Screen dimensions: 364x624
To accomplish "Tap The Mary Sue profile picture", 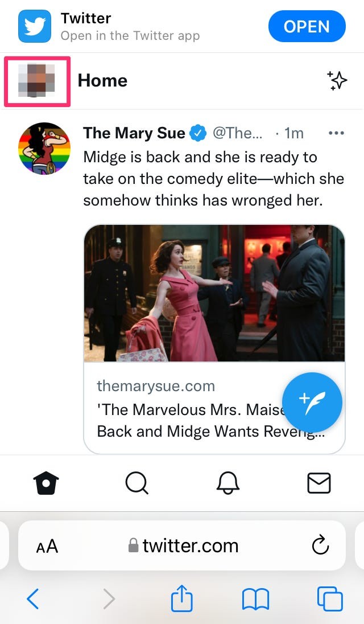I will click(x=44, y=149).
